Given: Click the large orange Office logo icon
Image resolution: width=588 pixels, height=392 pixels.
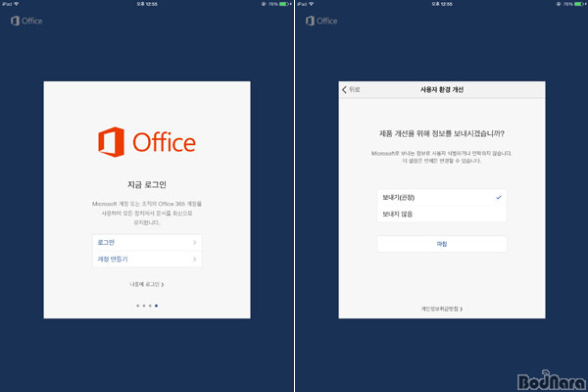Looking at the screenshot, I should click(112, 142).
